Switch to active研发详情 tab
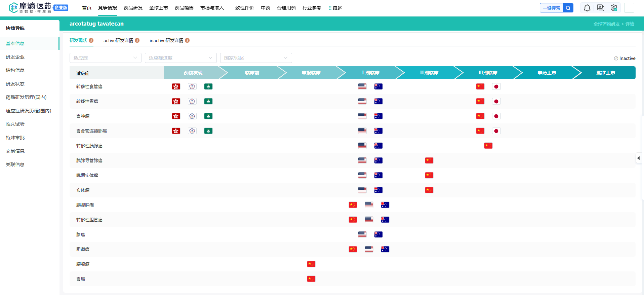The image size is (644, 295). pos(118,40)
